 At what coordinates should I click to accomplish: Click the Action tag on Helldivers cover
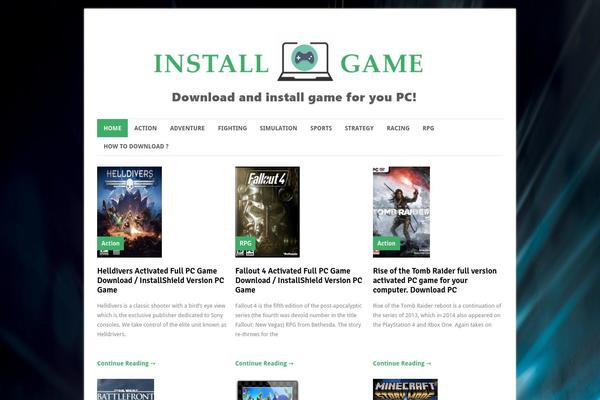111,243
